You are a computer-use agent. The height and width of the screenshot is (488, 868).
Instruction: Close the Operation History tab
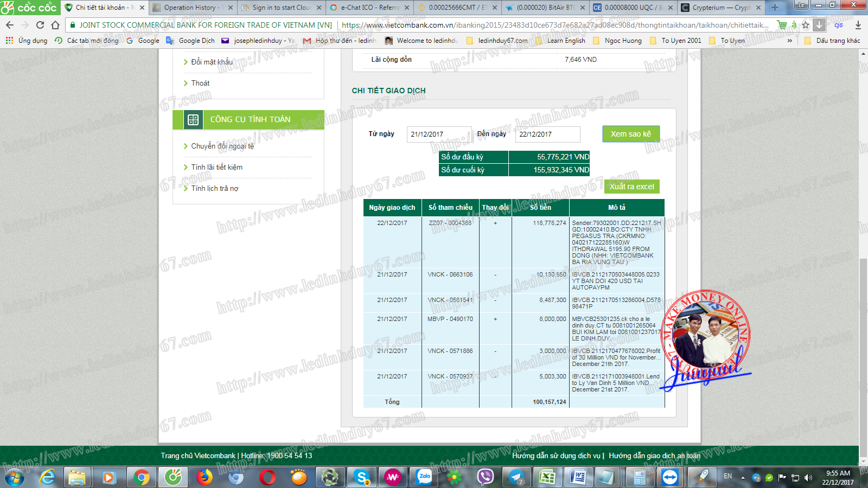(x=231, y=8)
